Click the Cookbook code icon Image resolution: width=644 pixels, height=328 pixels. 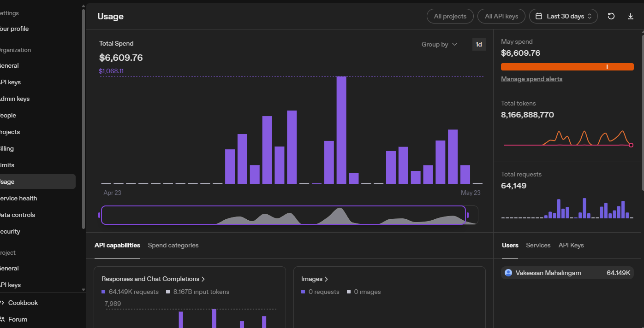click(x=2, y=303)
